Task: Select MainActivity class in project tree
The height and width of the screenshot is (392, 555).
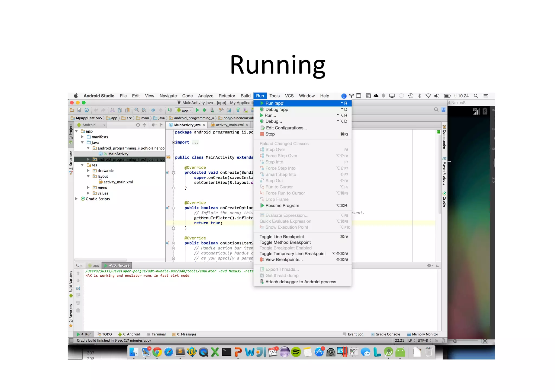Action: 118,154
